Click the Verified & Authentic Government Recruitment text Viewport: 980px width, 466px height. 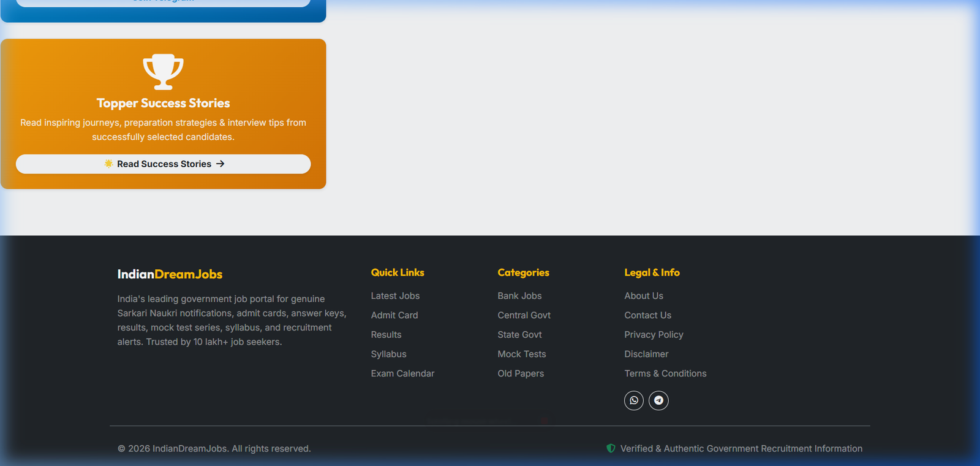click(741, 449)
